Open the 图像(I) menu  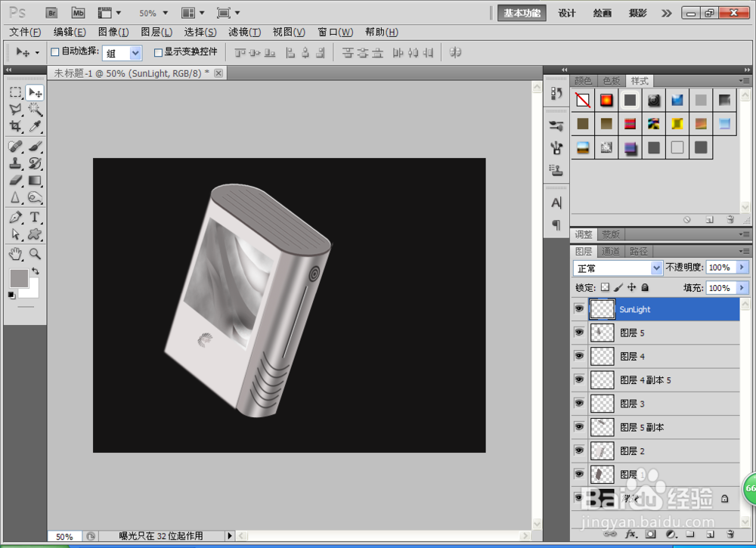point(113,33)
